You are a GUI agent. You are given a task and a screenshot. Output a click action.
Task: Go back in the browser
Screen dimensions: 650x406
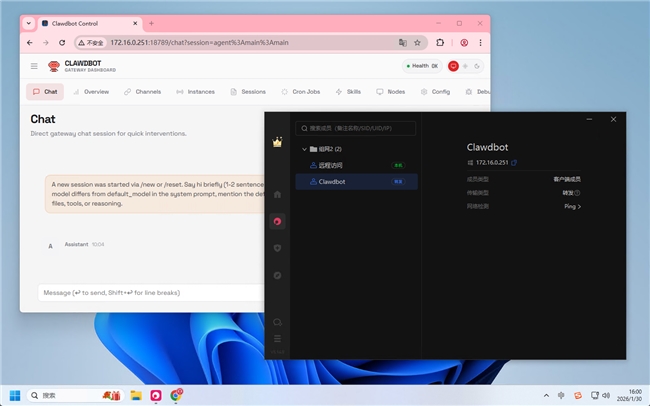(29, 42)
